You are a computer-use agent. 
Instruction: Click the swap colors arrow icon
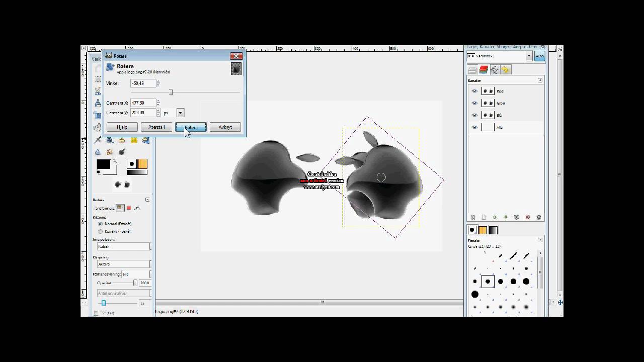[x=115, y=161]
